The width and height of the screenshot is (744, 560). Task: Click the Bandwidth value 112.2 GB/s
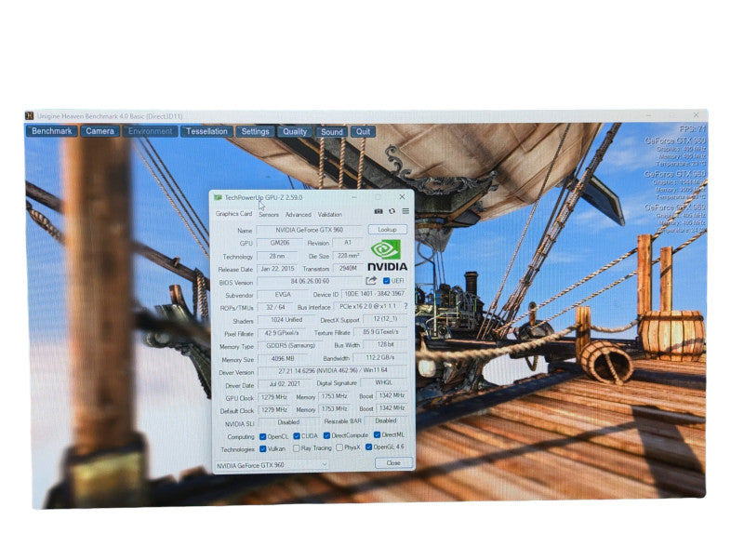point(380,358)
